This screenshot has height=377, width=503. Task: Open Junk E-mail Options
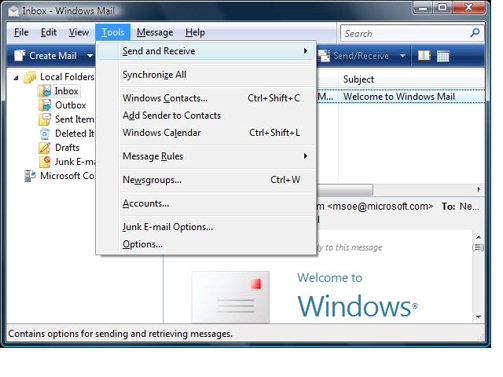click(x=206, y=227)
